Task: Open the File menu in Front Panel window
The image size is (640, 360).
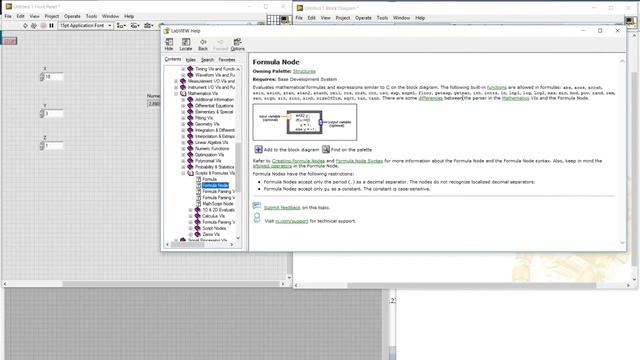Action: pyautogui.click(x=8, y=16)
